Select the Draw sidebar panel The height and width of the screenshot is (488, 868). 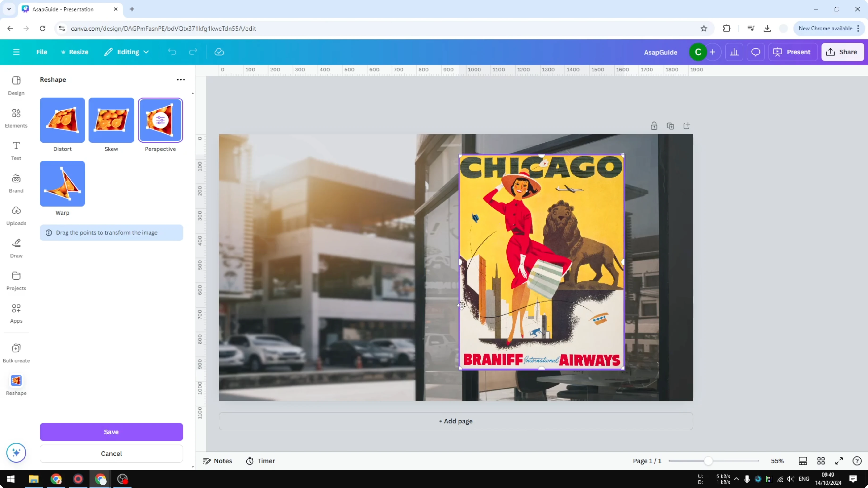coord(16,248)
